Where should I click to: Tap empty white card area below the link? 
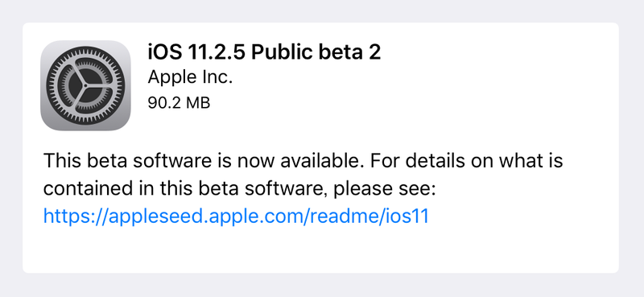tap(320, 250)
